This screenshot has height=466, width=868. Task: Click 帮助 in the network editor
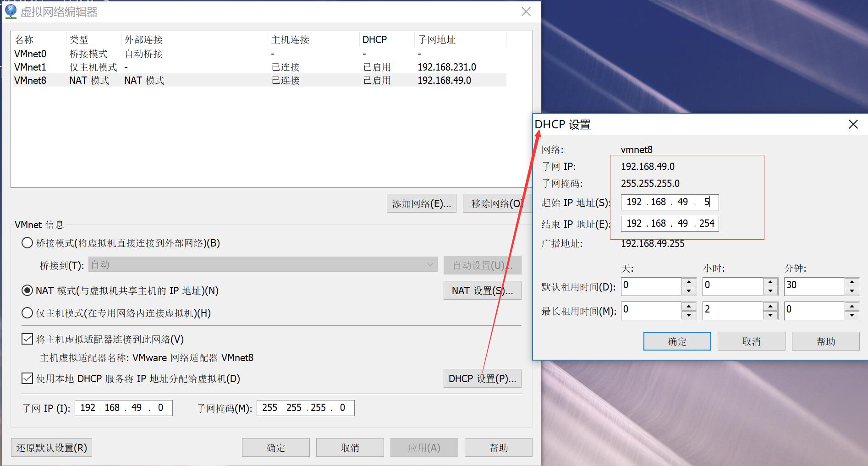(499, 448)
